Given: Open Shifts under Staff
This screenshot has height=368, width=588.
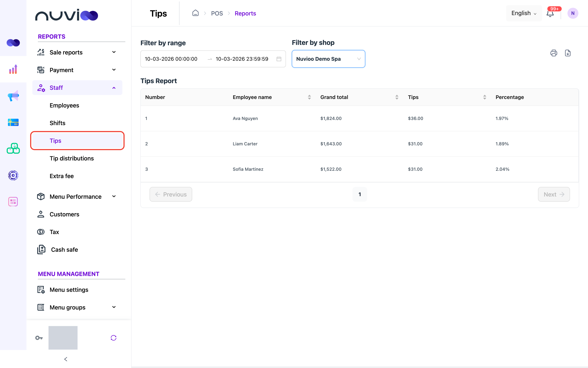Looking at the screenshot, I should (58, 123).
